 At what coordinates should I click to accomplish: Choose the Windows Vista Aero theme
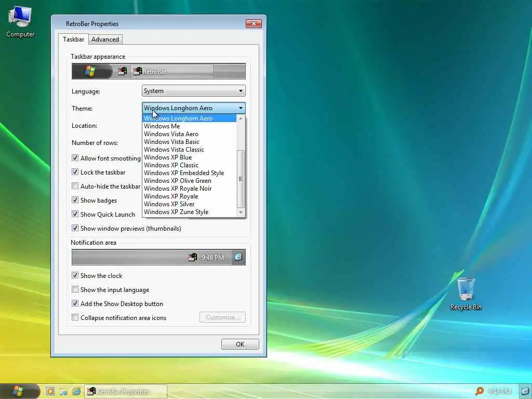189,134
